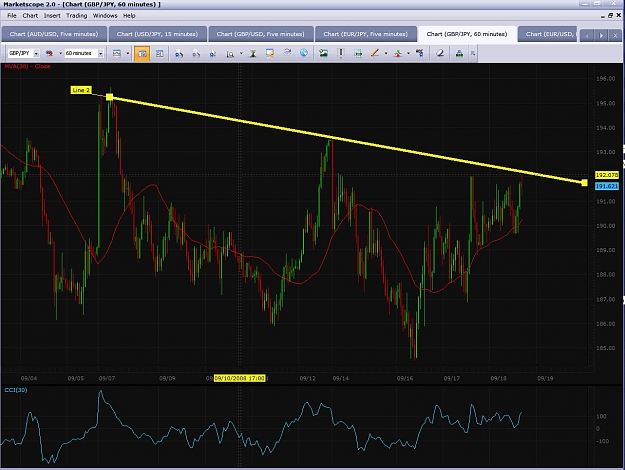Click the third blue cursor icon
The image size is (625, 470).
coord(213,53)
